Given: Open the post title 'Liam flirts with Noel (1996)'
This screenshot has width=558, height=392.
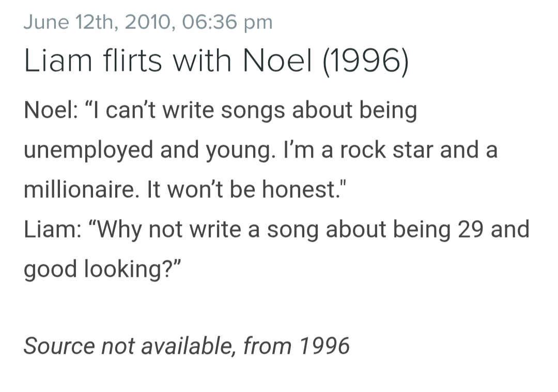Looking at the screenshot, I should tap(216, 60).
